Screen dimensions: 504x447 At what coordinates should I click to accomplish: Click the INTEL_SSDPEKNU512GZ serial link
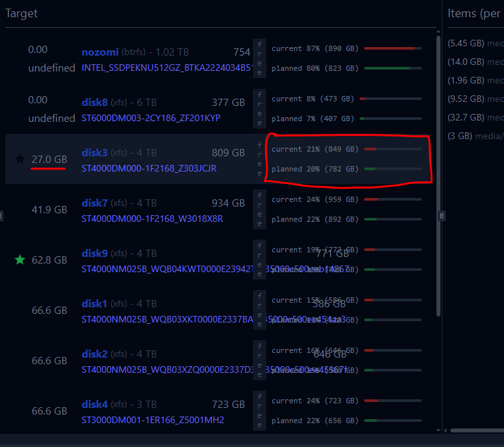[x=166, y=68]
